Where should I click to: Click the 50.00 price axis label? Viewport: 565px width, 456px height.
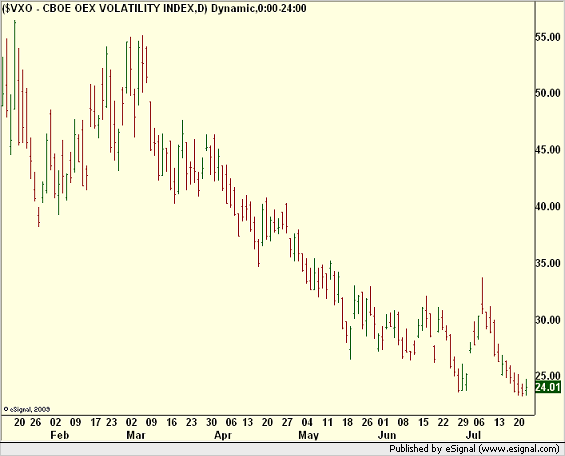click(x=548, y=93)
